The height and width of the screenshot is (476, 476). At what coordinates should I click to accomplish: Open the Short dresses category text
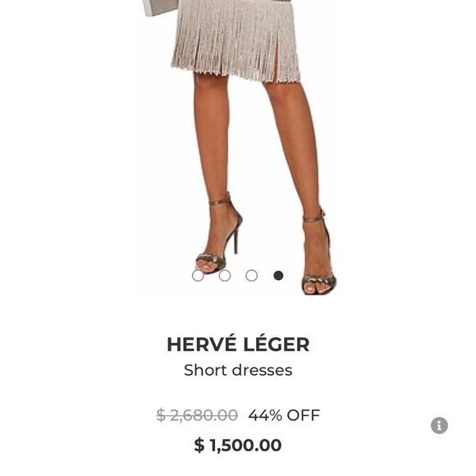pyautogui.click(x=238, y=370)
